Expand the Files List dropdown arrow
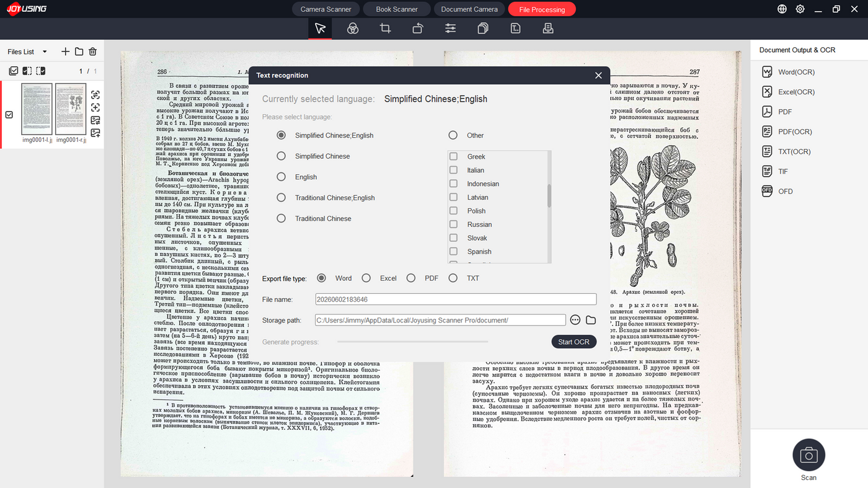868x488 pixels. (45, 52)
